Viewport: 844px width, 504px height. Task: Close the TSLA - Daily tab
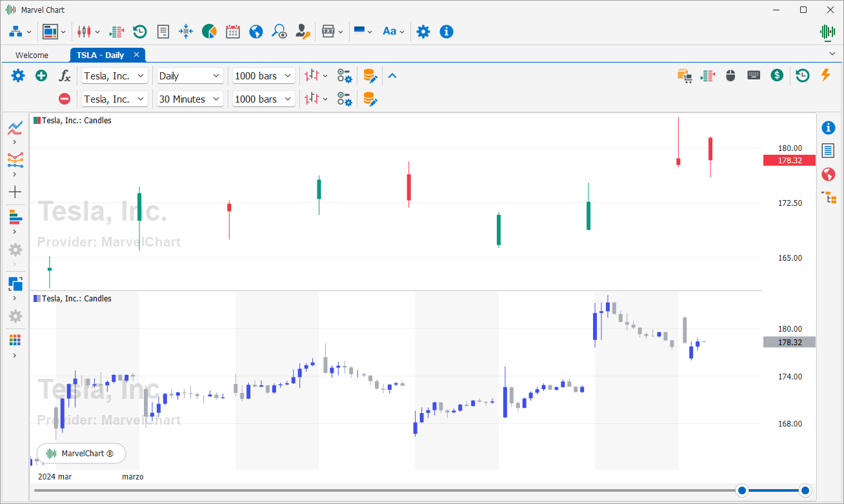tap(137, 55)
